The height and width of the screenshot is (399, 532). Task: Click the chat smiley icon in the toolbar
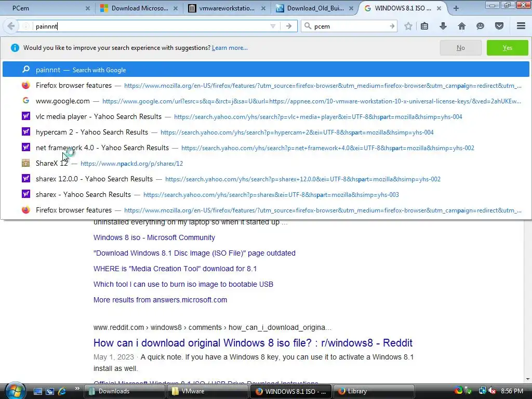(480, 26)
